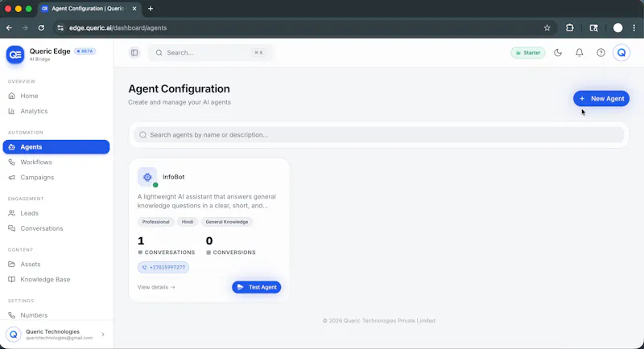The height and width of the screenshot is (349, 644).
Task: Click the Agent Configuration heading
Action: (179, 88)
